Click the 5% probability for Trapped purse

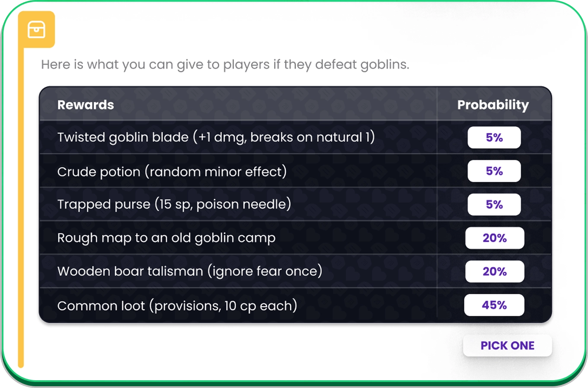[494, 204]
